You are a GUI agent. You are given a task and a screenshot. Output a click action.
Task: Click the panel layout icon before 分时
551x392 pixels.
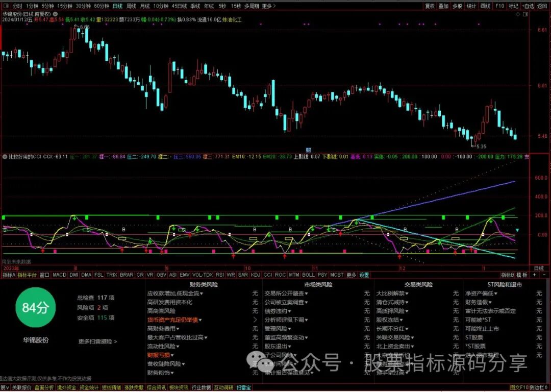pyautogui.click(x=6, y=6)
